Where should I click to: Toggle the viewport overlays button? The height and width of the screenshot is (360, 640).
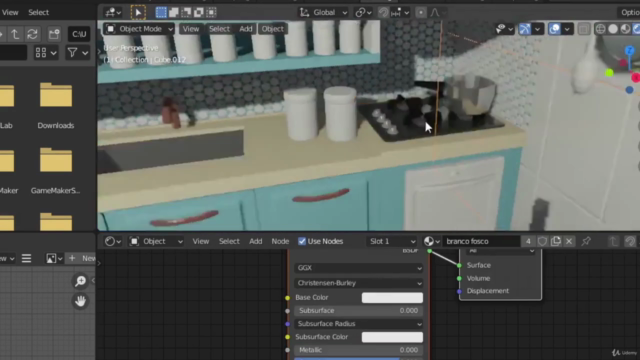tap(554, 29)
